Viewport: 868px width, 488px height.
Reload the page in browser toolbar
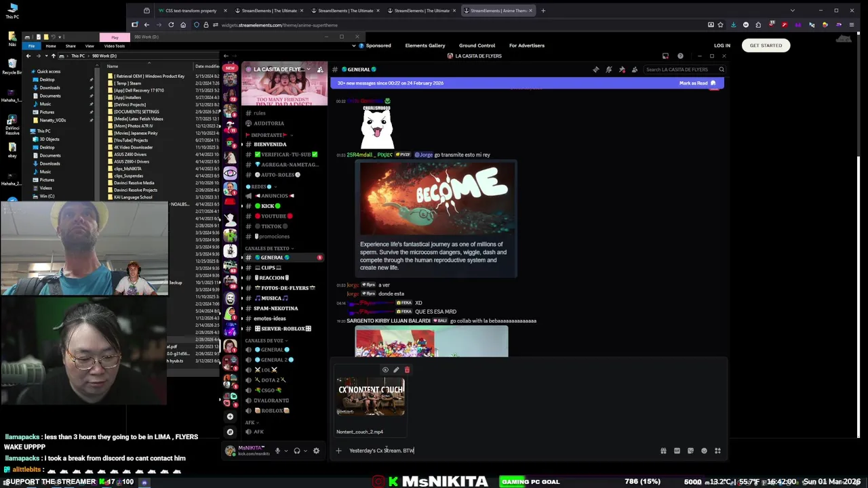(171, 25)
